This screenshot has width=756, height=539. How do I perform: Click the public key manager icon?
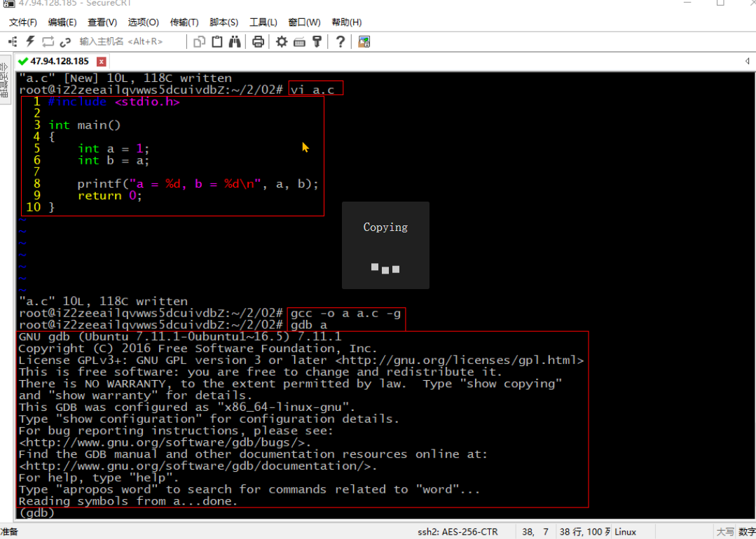click(317, 41)
